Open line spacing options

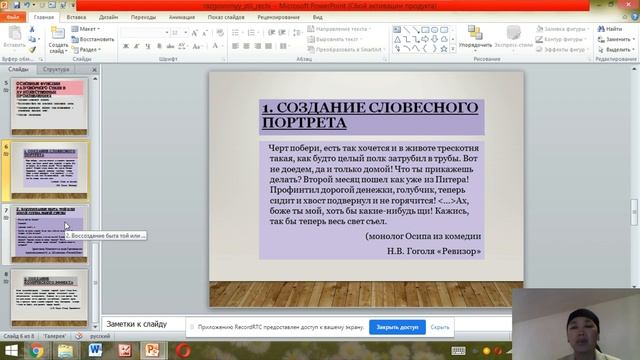(x=297, y=33)
